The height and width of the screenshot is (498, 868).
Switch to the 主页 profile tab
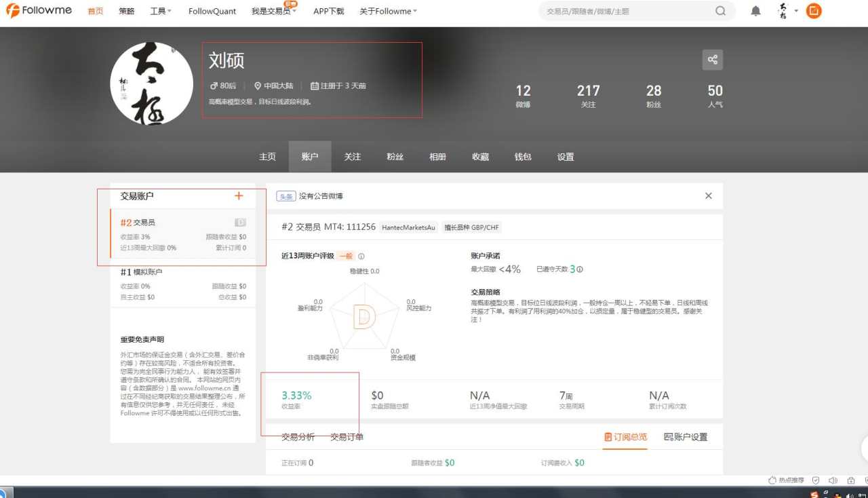coord(267,157)
